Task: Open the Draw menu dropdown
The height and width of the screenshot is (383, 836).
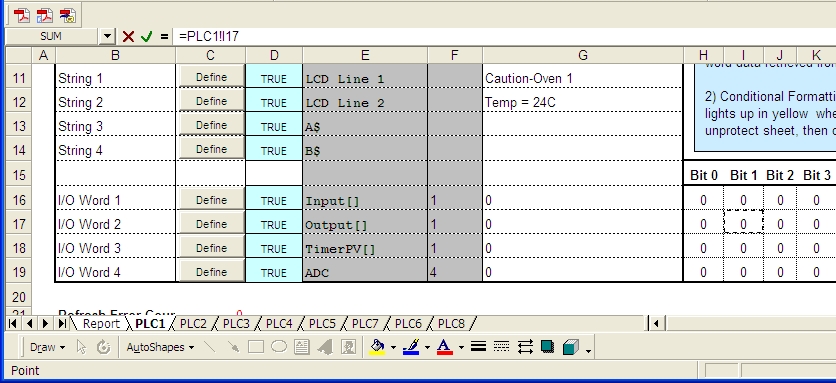Action: coord(47,347)
